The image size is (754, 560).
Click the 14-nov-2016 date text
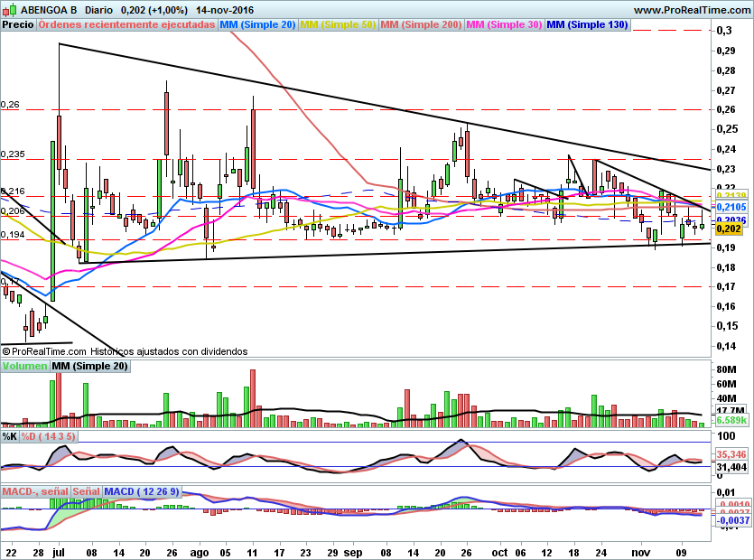click(x=225, y=10)
